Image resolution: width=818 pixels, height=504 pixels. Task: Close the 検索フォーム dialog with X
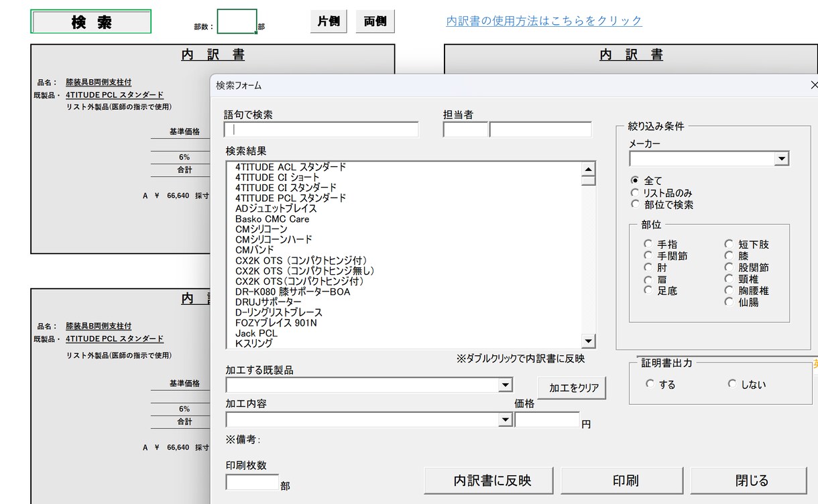pos(814,85)
